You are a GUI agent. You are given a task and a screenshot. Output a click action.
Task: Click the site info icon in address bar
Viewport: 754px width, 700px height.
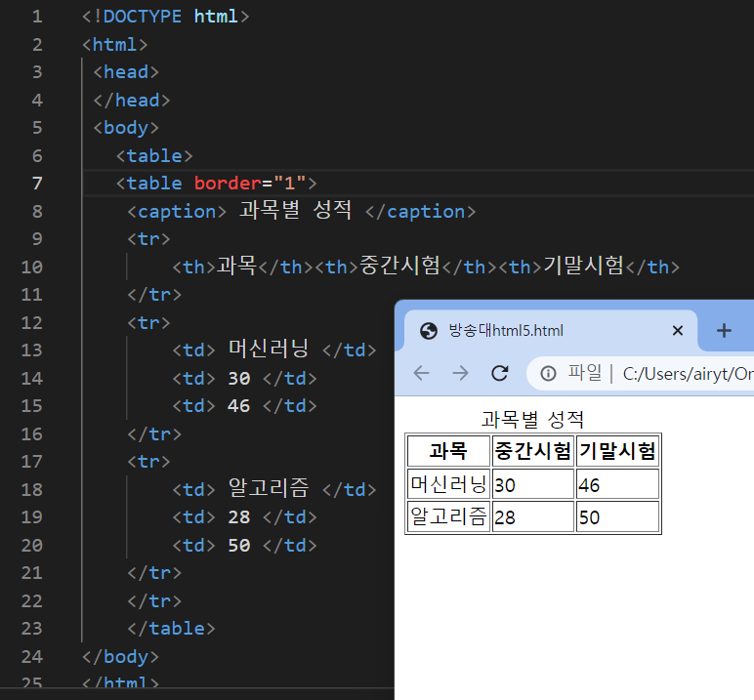pyautogui.click(x=548, y=374)
